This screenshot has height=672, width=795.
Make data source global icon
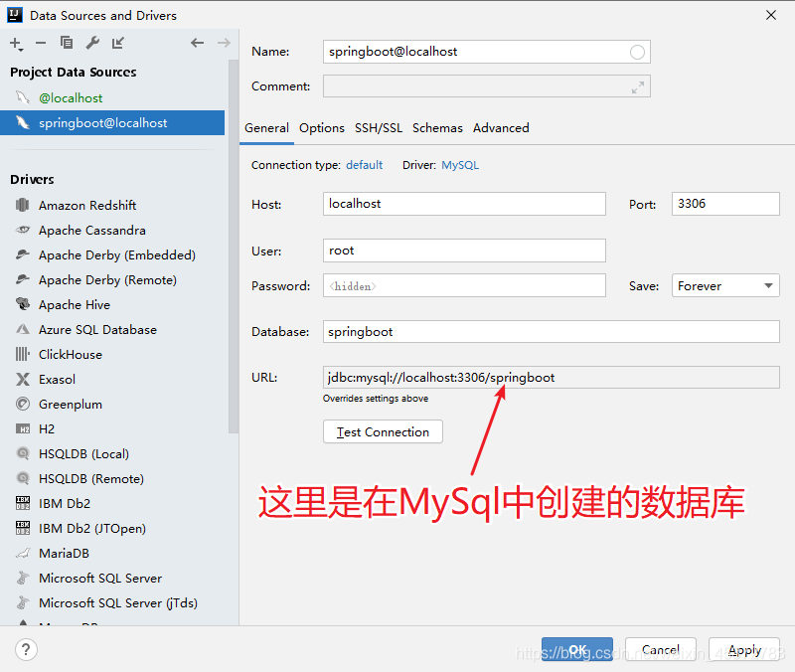[x=117, y=43]
